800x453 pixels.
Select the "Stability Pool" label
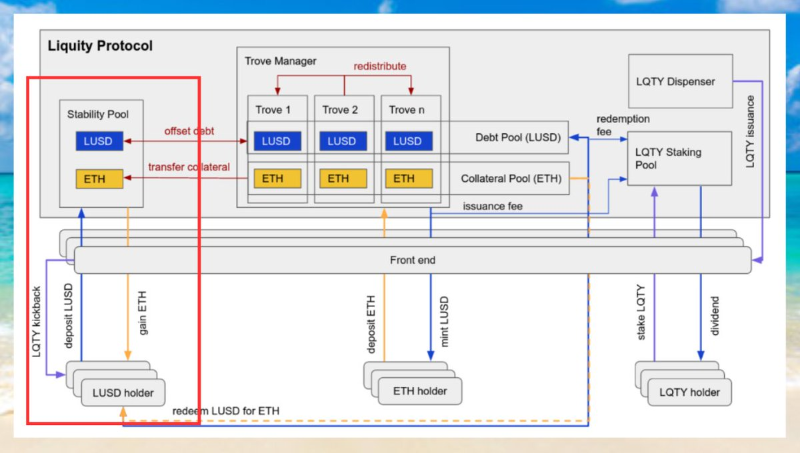(x=98, y=114)
